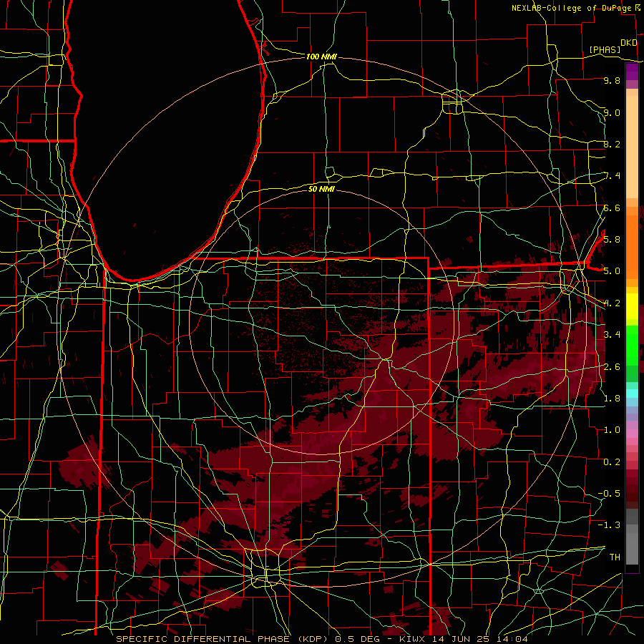
Task: Select the -0.5 scale value
Action: (609, 493)
